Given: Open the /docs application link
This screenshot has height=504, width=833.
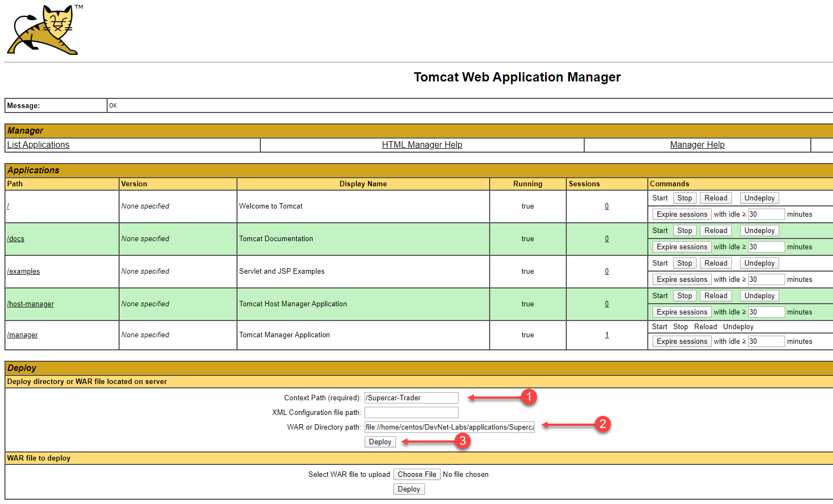Looking at the screenshot, I should tap(16, 239).
